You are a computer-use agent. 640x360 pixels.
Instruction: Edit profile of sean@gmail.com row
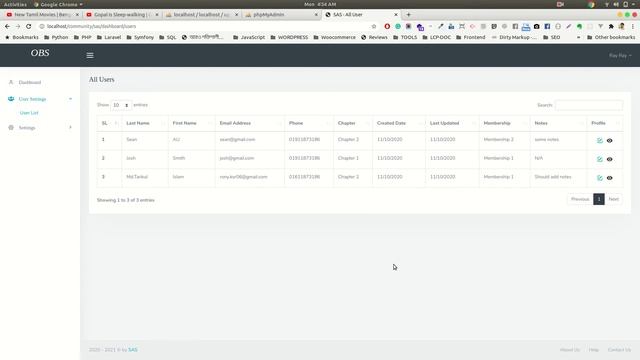point(600,140)
